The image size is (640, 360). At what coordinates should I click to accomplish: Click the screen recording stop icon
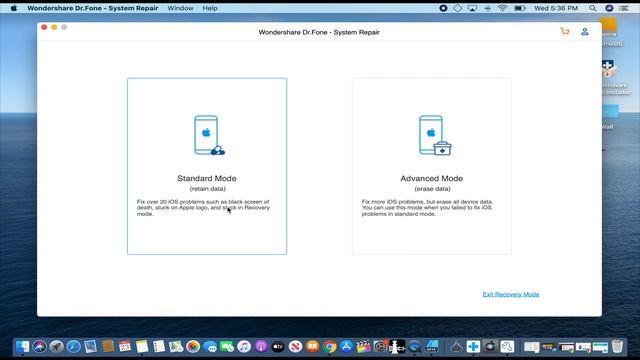[443, 8]
